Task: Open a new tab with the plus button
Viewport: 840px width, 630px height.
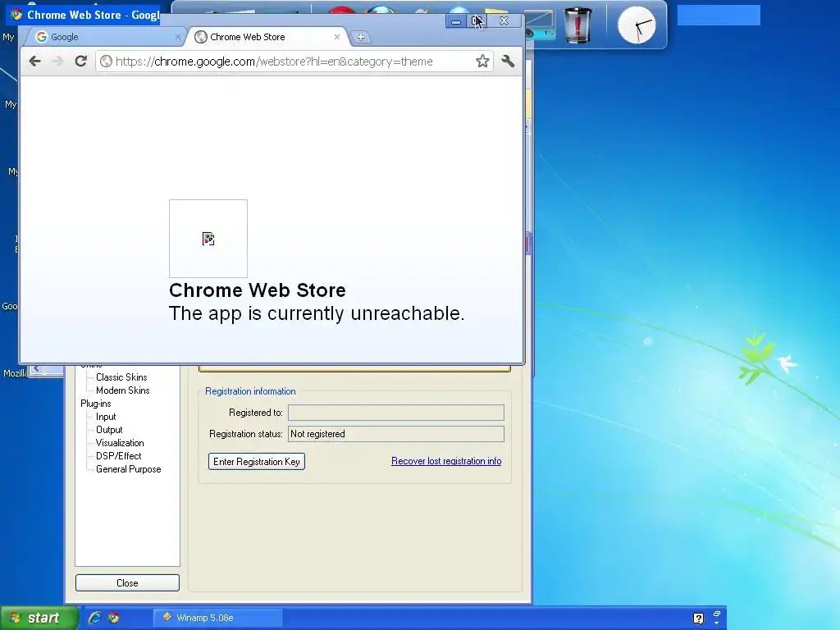Action: 361,37
